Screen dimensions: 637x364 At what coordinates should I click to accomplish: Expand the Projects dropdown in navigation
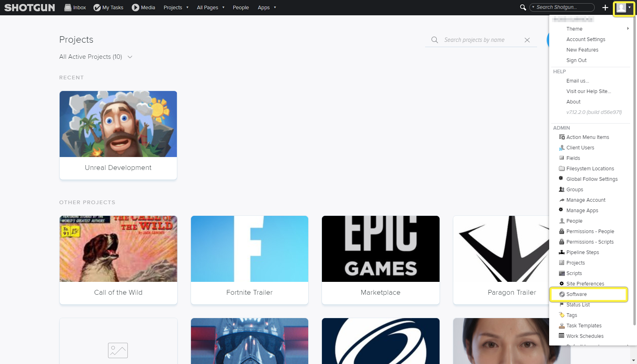[176, 7]
